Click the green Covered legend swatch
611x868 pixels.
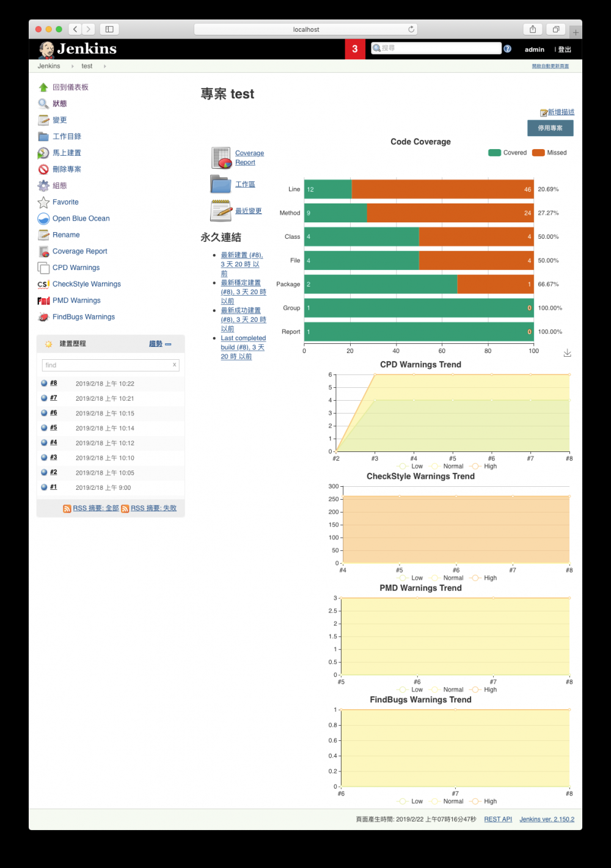494,152
